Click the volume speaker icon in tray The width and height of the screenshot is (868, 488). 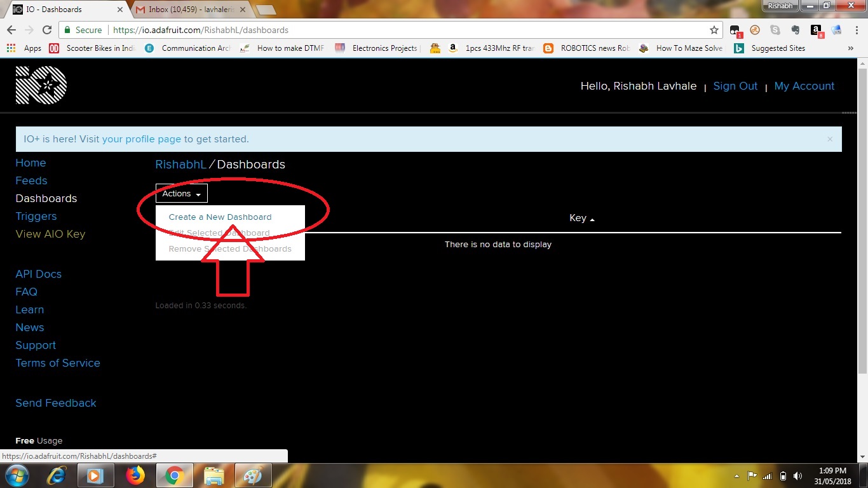point(798,476)
